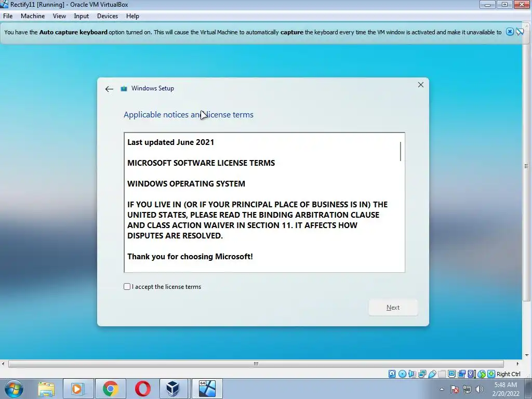Screen dimensions: 532x399
Task: Click the optical disk indicator in status bar
Action: (403, 374)
